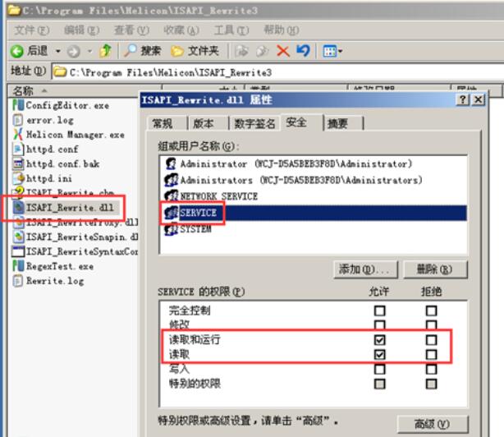Click the 添加(D)... button
The image size is (504, 437).
point(366,269)
